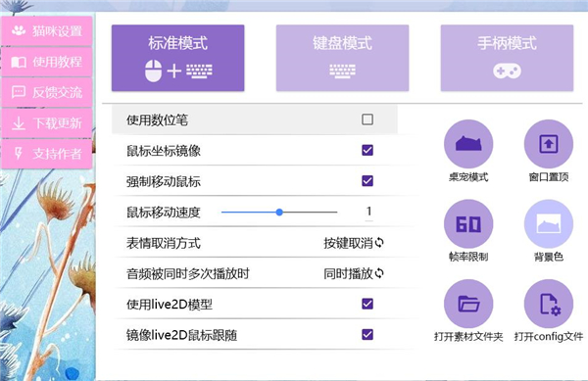
Task: Cycle 表情取消方式 按键取消 option
Action: (354, 243)
